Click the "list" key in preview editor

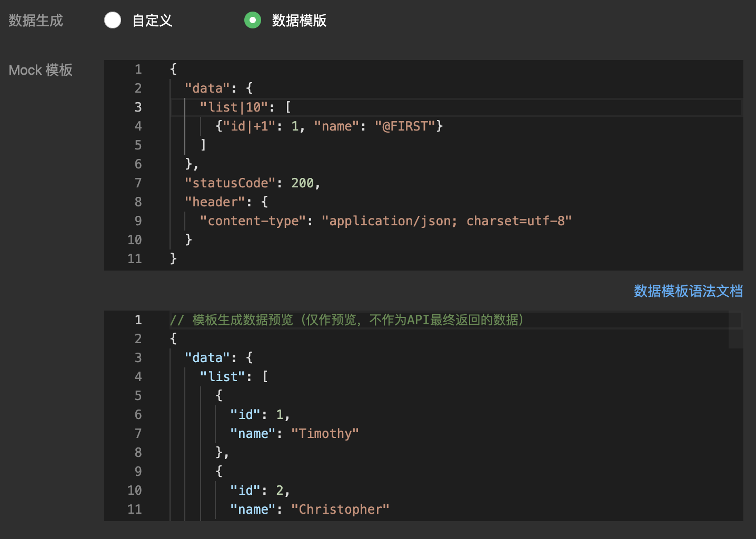[x=223, y=377]
